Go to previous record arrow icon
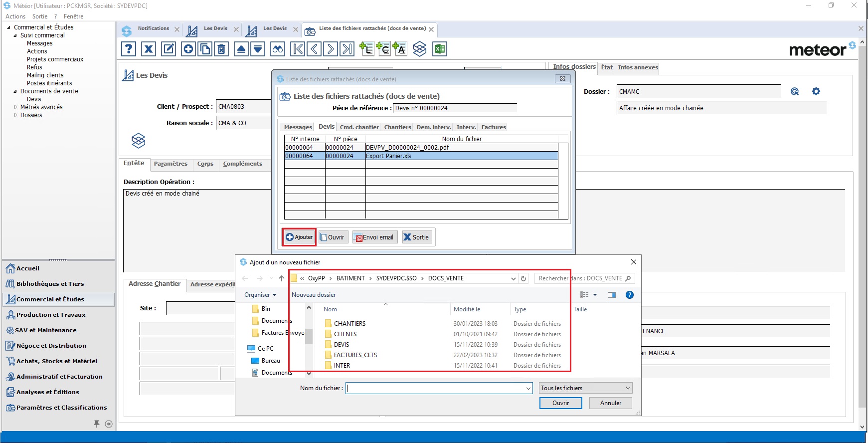This screenshot has height=443, width=868. coord(314,49)
